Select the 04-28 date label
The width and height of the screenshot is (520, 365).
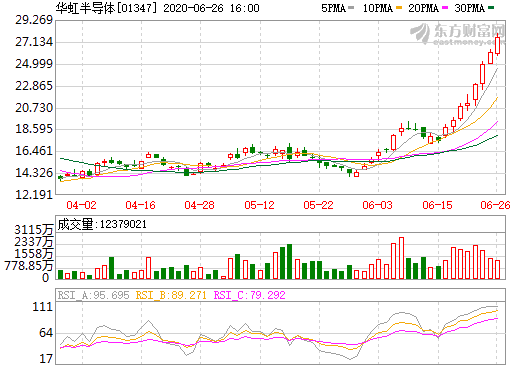(x=199, y=205)
